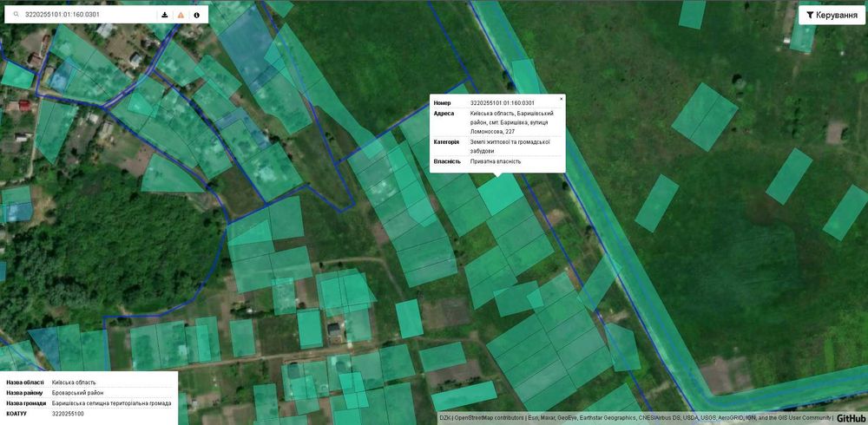
Task: Click the 'Номер' label in popup
Action: tap(442, 103)
